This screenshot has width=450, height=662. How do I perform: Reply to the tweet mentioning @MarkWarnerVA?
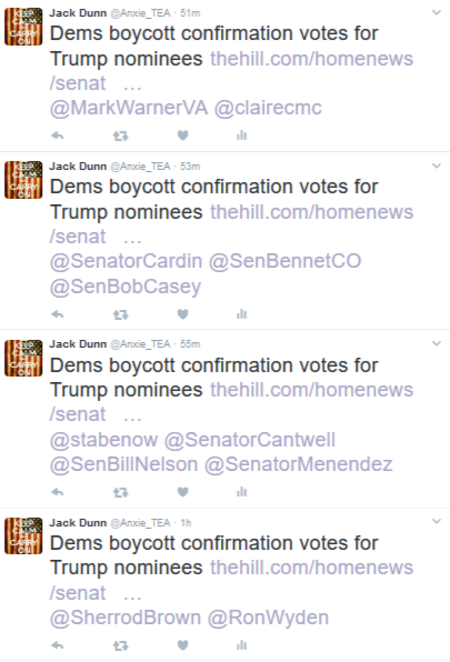tap(57, 136)
